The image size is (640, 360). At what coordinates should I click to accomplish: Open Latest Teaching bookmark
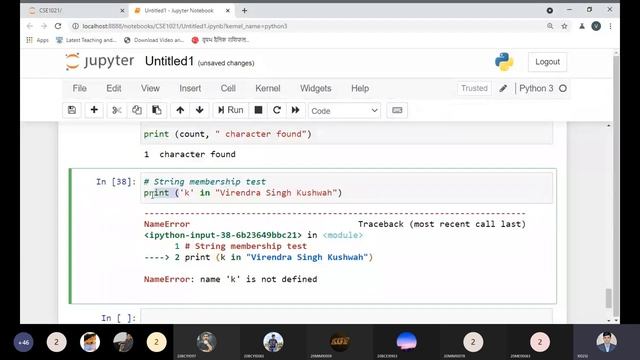point(86,40)
